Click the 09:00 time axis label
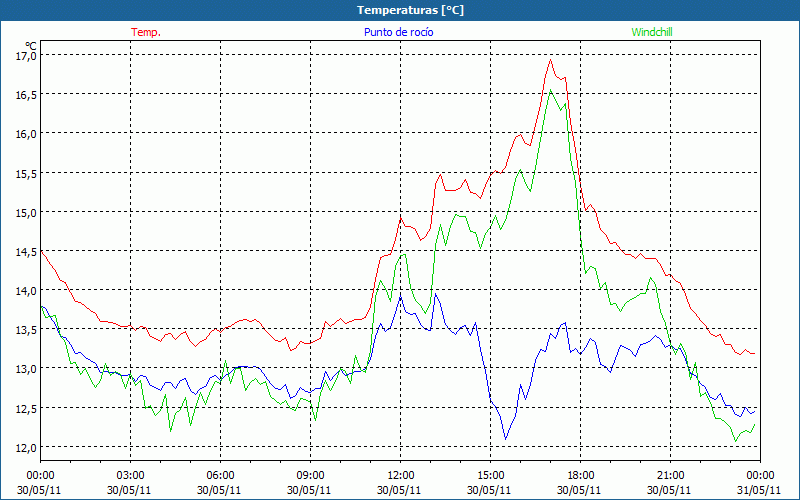 (310, 476)
